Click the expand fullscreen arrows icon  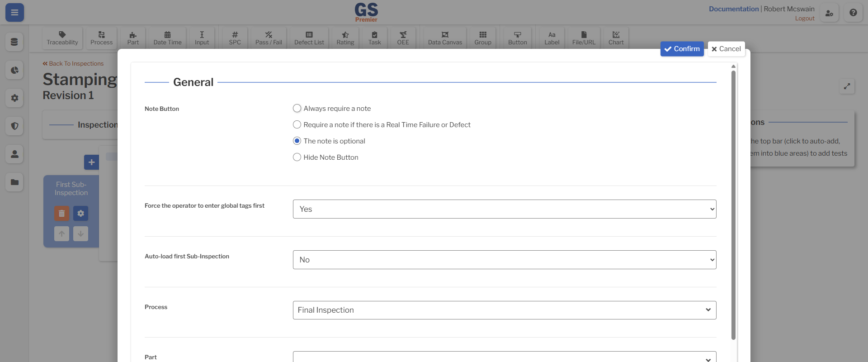[847, 86]
